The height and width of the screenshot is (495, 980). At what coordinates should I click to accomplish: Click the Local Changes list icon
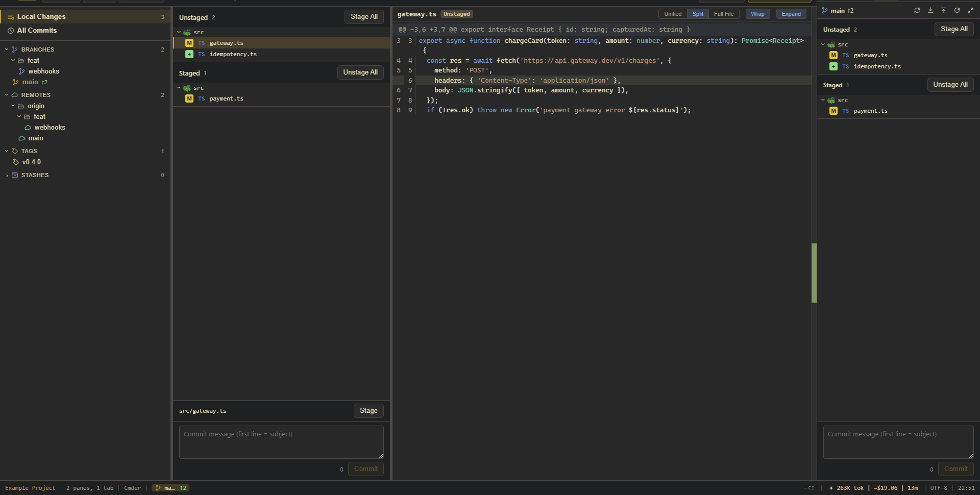tap(11, 17)
